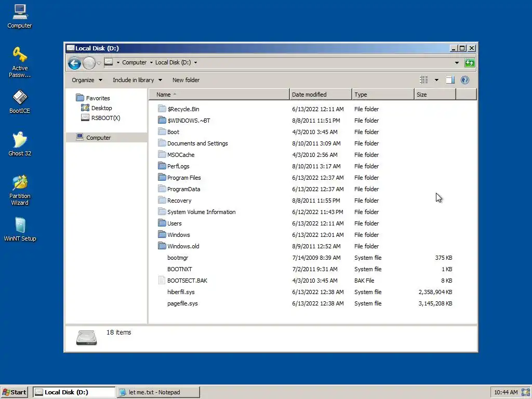
Task: Open the BootICE desktop icon
Action: click(20, 101)
